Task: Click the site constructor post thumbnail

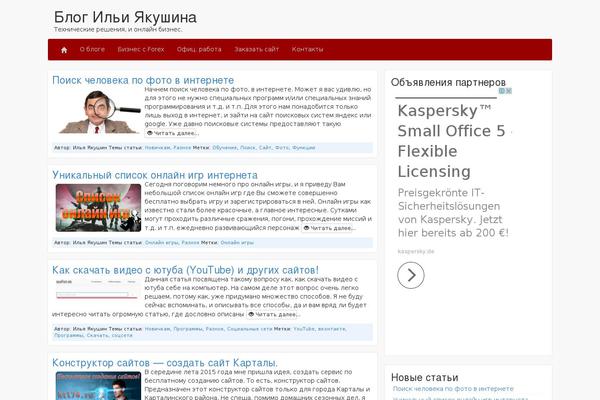Action: pos(98,386)
